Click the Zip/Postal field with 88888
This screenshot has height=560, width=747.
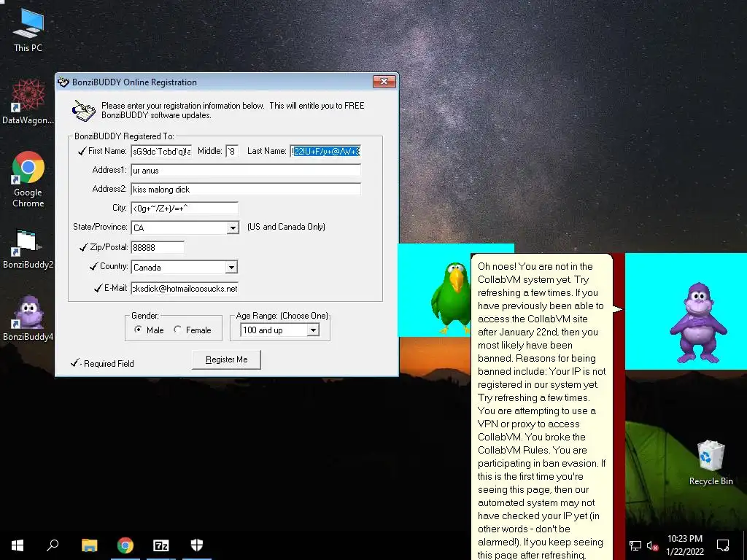(x=158, y=248)
